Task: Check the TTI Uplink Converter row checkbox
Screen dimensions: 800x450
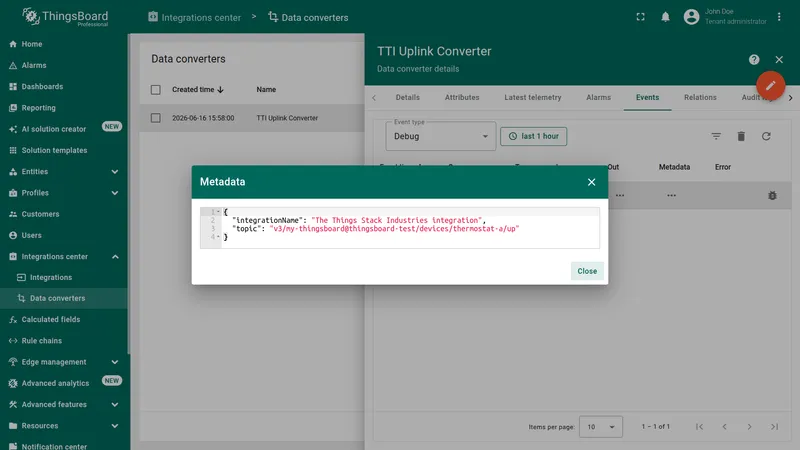Action: pos(156,118)
